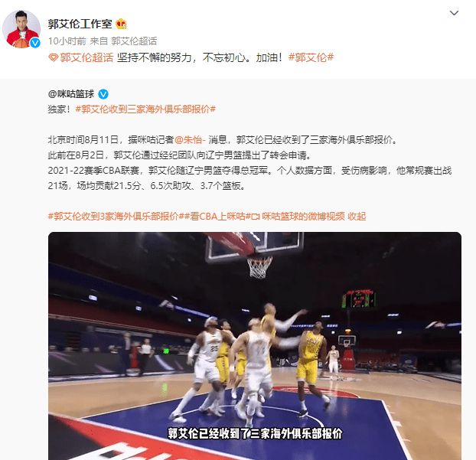Click the video subtitle caption text
Viewport: 476px width, 460px height.
pos(255,433)
